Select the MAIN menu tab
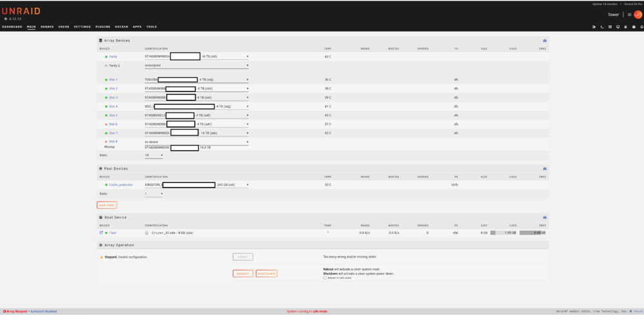Screen dimensions: 644x315 click(31, 26)
